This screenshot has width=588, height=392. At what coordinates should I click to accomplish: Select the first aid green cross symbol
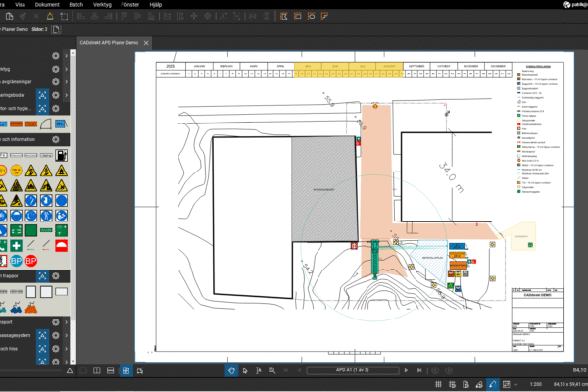click(17, 244)
